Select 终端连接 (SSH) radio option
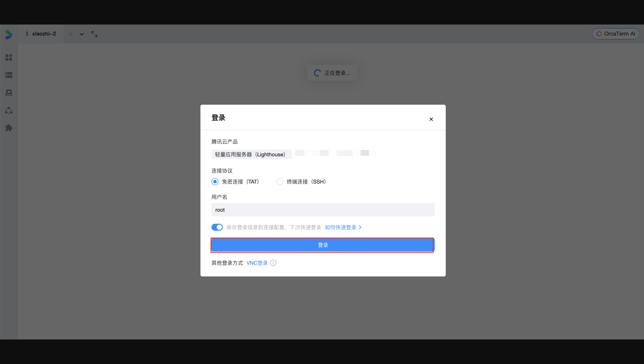Image resolution: width=644 pixels, height=364 pixels. tap(280, 182)
